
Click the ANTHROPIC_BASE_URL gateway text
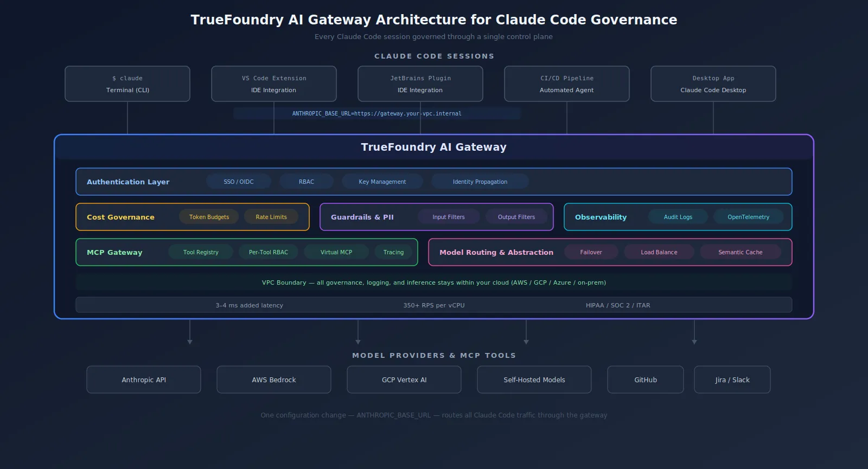click(x=377, y=113)
